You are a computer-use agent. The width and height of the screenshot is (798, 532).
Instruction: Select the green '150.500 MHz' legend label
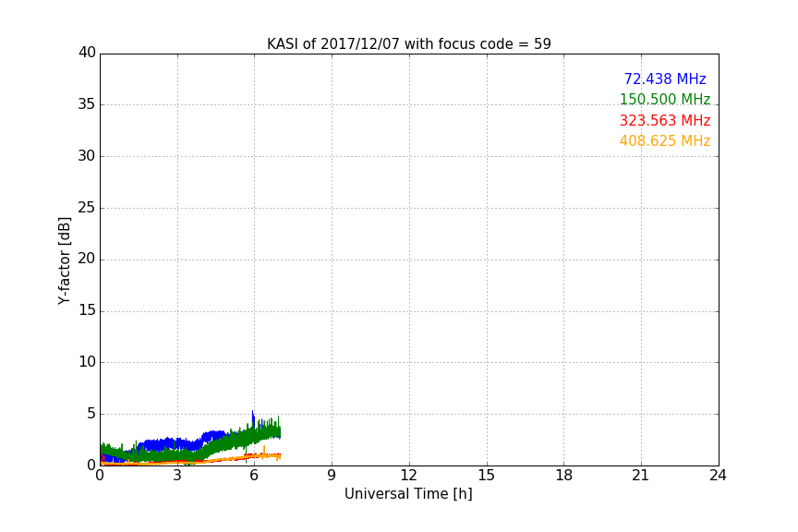[x=665, y=99]
